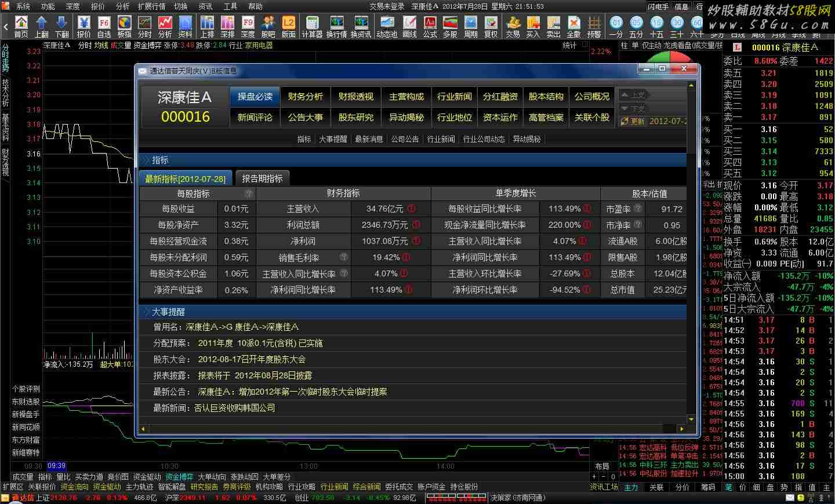Viewport: 835px width, 504px height.
Task: Open the 报价 quotes toolbar icon
Action: [x=84, y=27]
